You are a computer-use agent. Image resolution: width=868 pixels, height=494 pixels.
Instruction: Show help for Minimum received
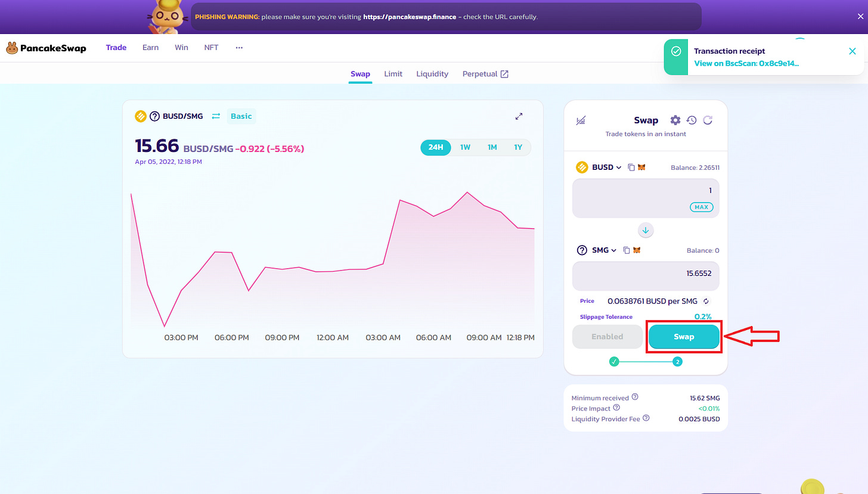(635, 397)
